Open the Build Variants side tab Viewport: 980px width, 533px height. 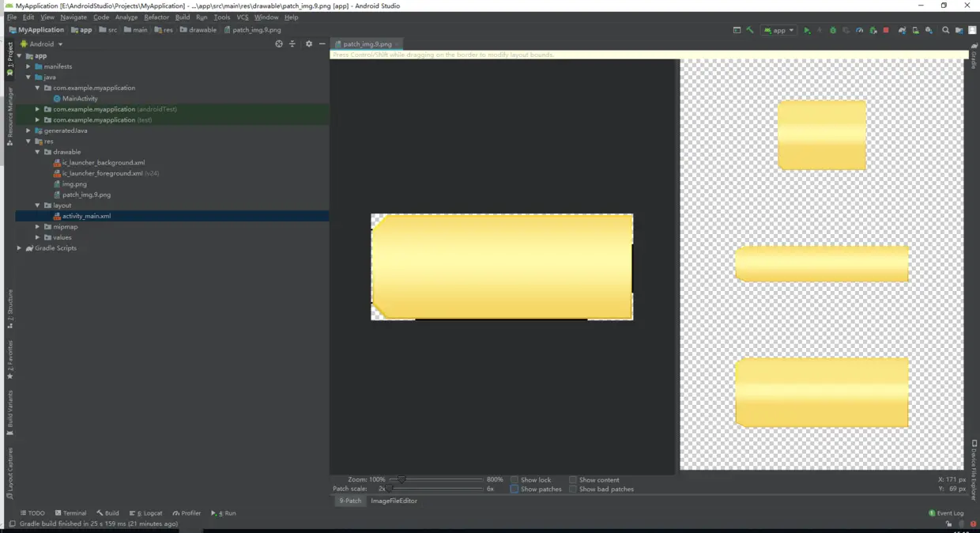pyautogui.click(x=9, y=413)
